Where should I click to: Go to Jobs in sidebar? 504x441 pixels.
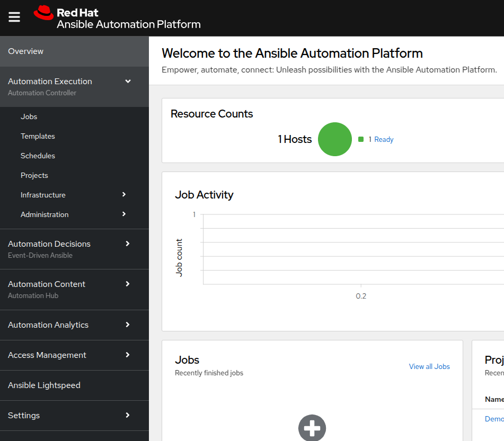point(29,116)
